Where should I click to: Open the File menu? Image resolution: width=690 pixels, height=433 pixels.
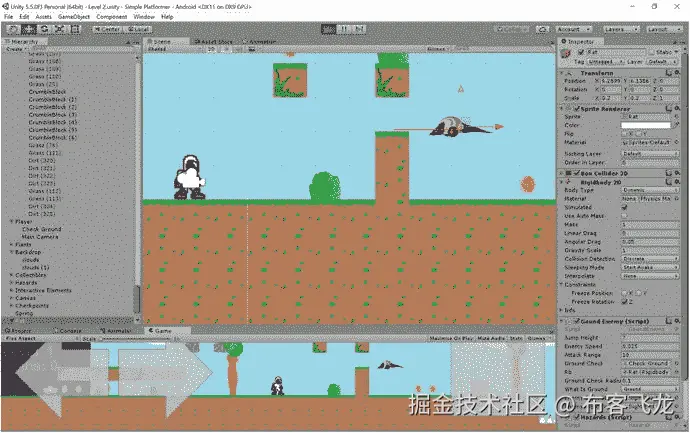pos(8,17)
